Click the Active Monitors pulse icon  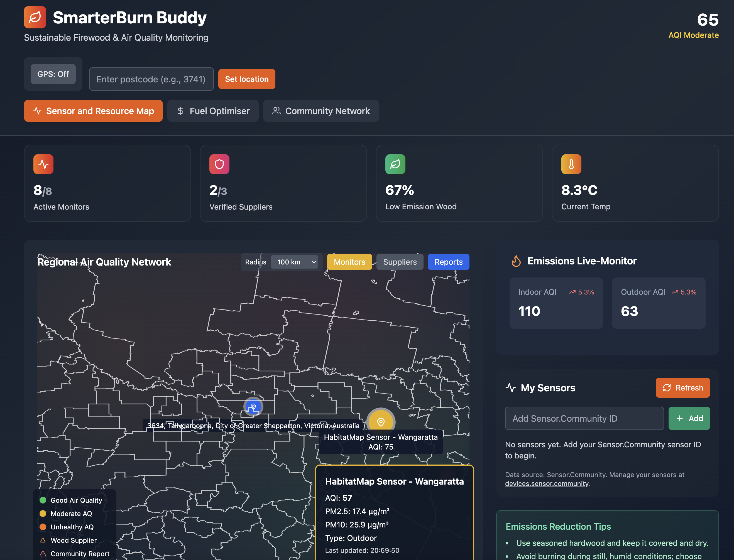click(43, 164)
